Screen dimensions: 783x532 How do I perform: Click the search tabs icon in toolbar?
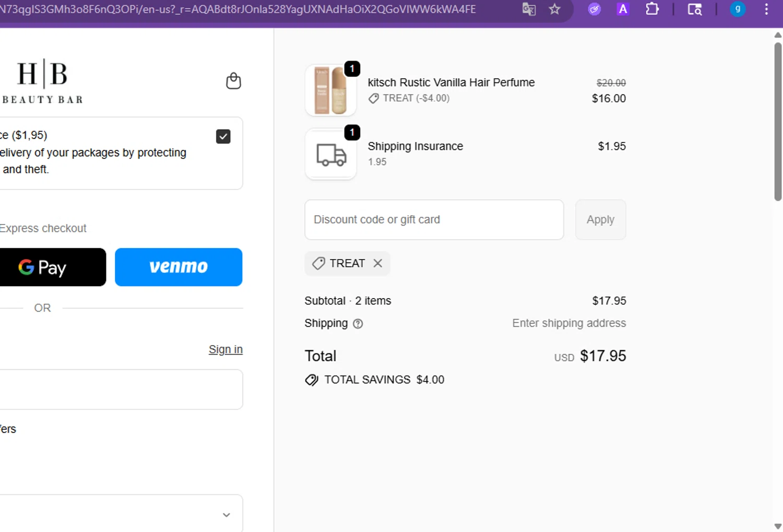(695, 9)
